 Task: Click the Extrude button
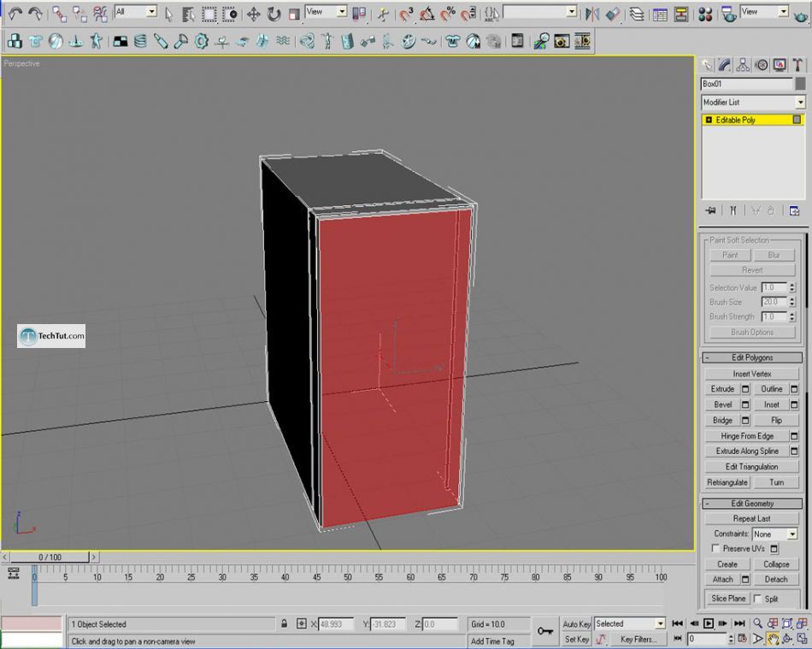coord(722,389)
